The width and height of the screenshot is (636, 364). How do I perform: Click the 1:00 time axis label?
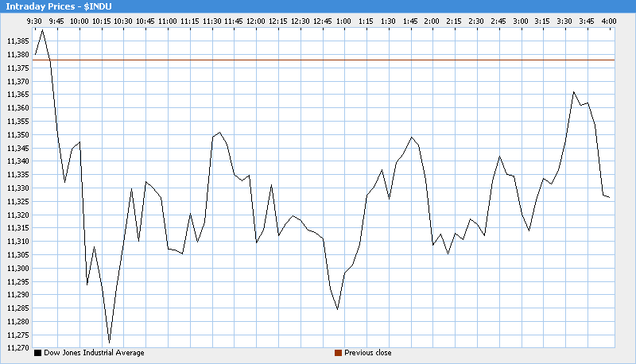[x=343, y=19]
